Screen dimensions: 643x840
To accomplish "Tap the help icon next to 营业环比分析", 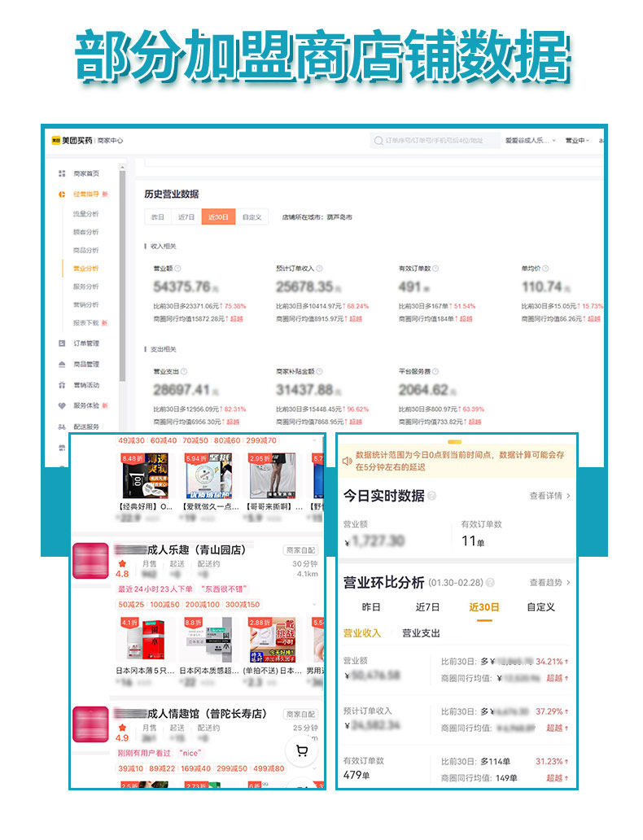I will pos(490,582).
